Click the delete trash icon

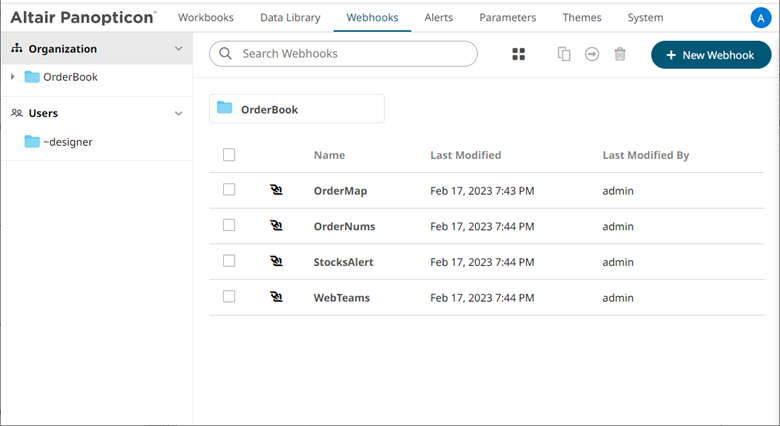pos(620,54)
